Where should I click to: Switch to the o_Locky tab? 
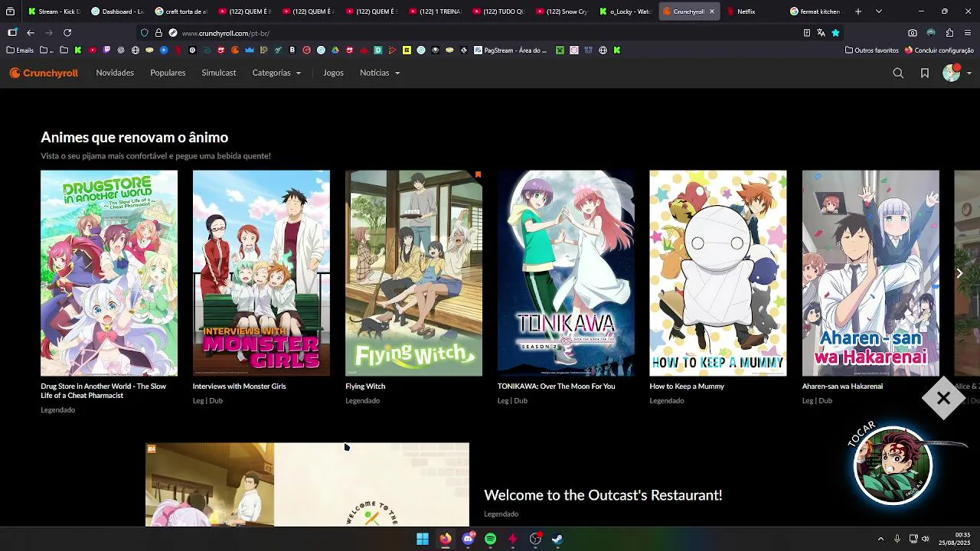pyautogui.click(x=626, y=11)
